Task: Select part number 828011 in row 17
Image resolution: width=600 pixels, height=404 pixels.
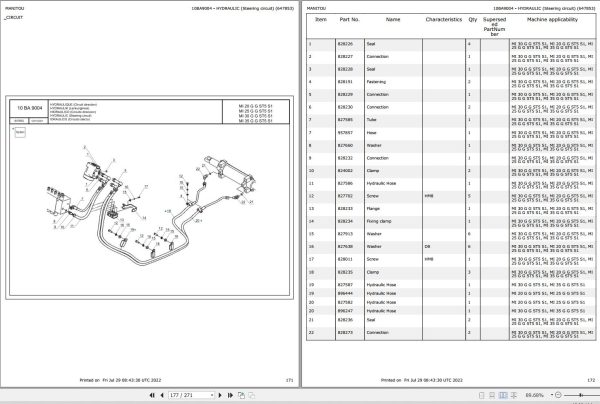Action: click(345, 259)
